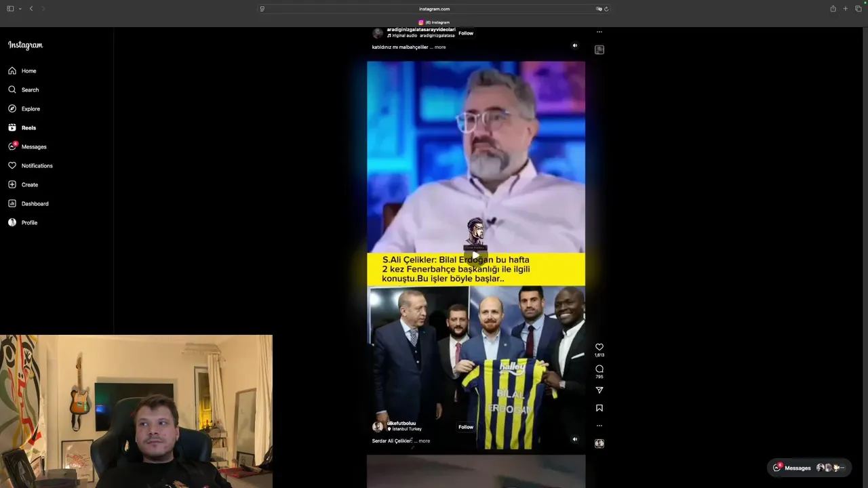Mute the ulkefutboluu reel audio
The width and height of the screenshot is (868, 488).
(575, 439)
